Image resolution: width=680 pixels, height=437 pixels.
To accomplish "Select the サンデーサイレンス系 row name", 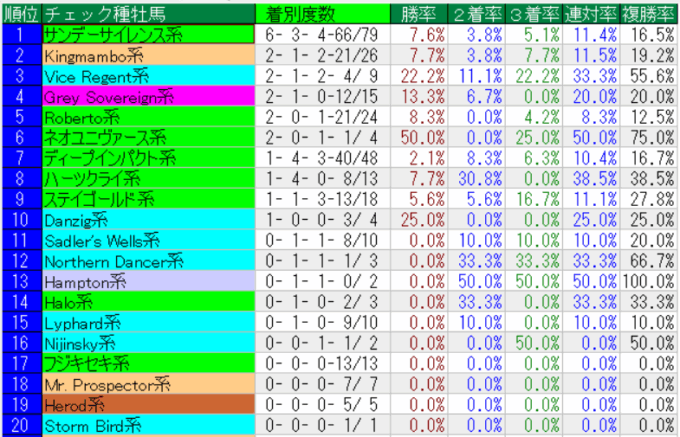I will [x=148, y=35].
